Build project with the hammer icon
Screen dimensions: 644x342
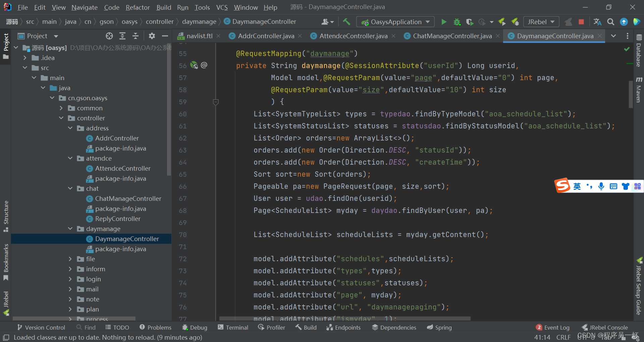[x=346, y=22]
